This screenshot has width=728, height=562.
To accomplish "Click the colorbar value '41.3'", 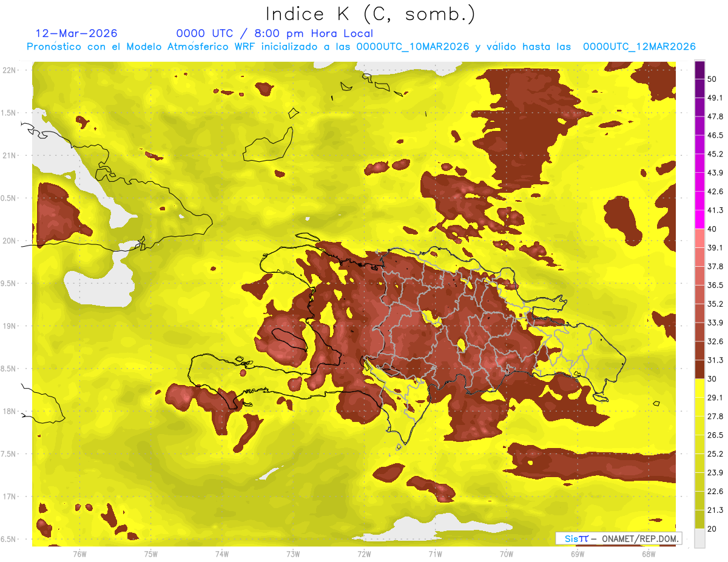I will [x=715, y=210].
